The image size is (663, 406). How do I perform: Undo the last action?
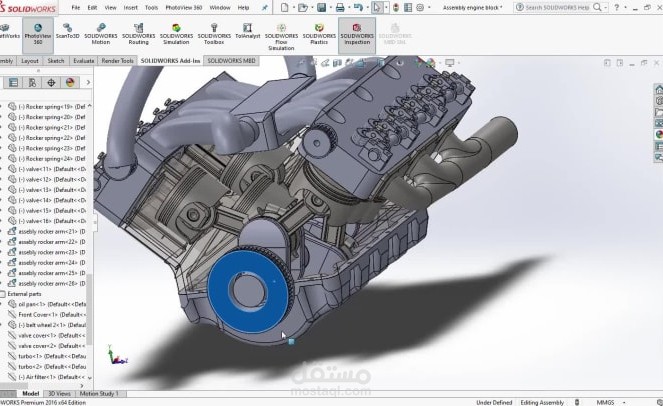coord(358,8)
